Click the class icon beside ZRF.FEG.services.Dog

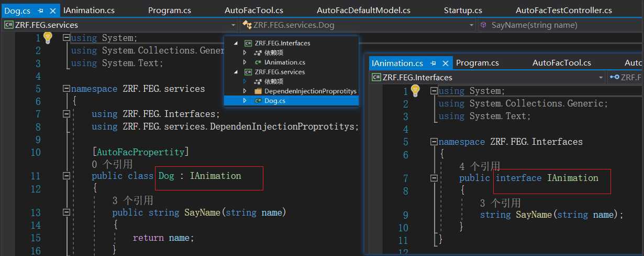246,25
